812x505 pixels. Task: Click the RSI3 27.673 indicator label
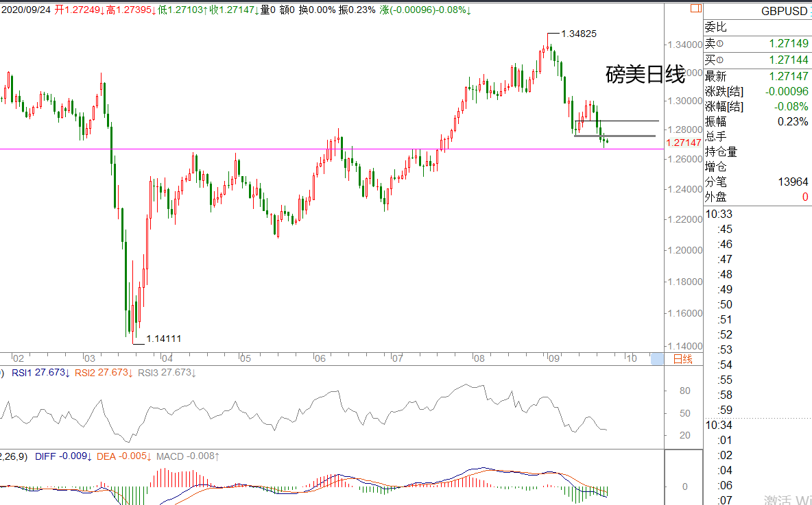tap(167, 373)
